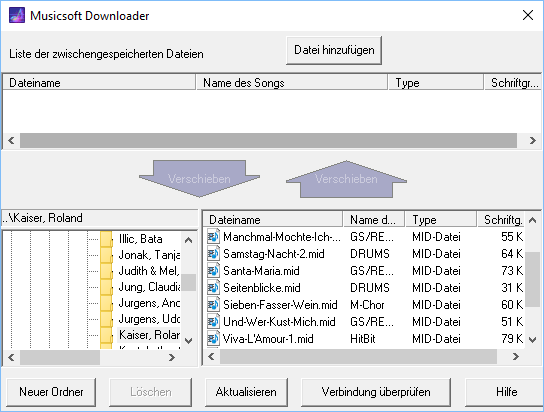Select file Sieben-Fasser-Wein.mid

pyautogui.click(x=280, y=305)
